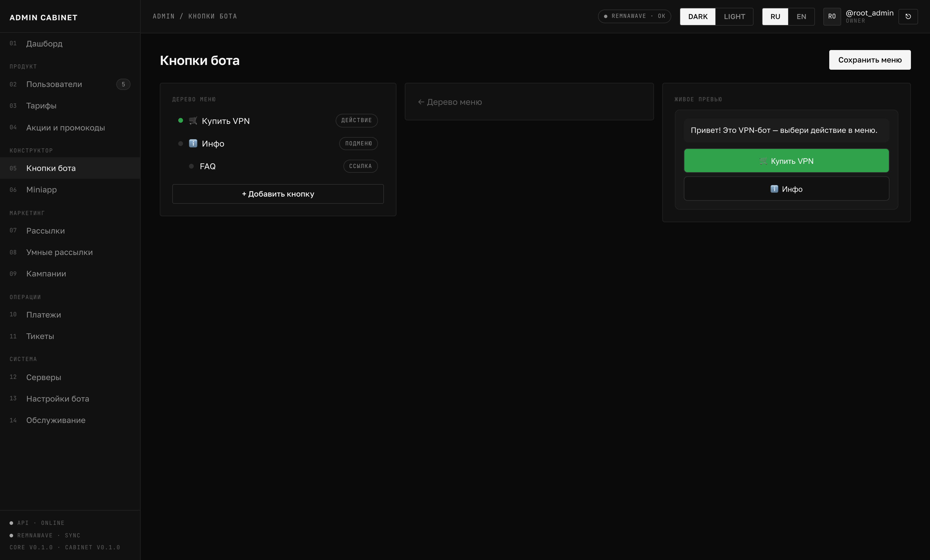Open Настройки бота
930x560 pixels.
click(70, 399)
